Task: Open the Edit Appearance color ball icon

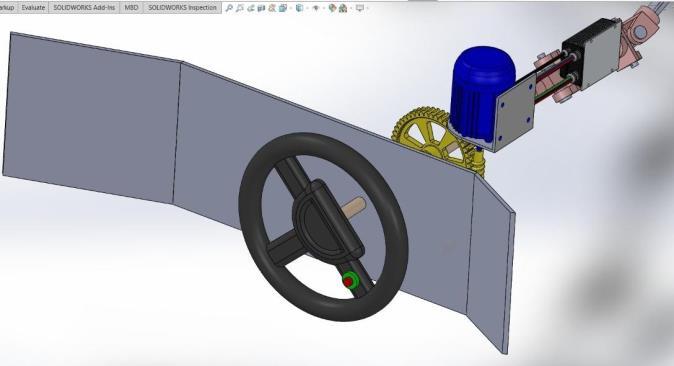Action: (332, 8)
